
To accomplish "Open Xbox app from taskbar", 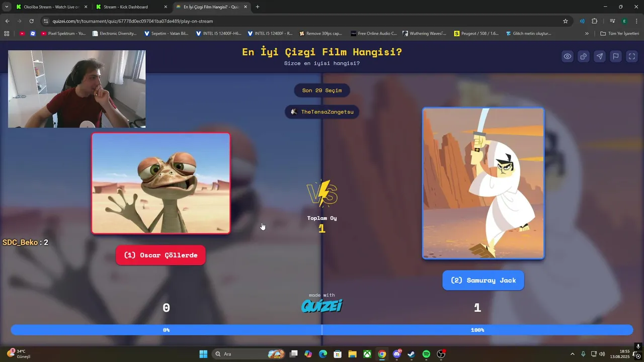I will pyautogui.click(x=367, y=354).
